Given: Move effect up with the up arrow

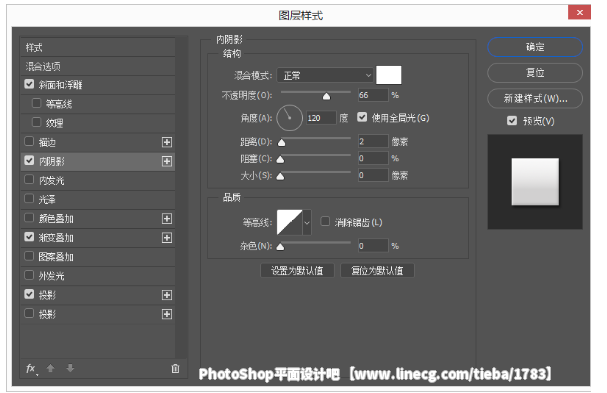Looking at the screenshot, I should pyautogui.click(x=50, y=368).
